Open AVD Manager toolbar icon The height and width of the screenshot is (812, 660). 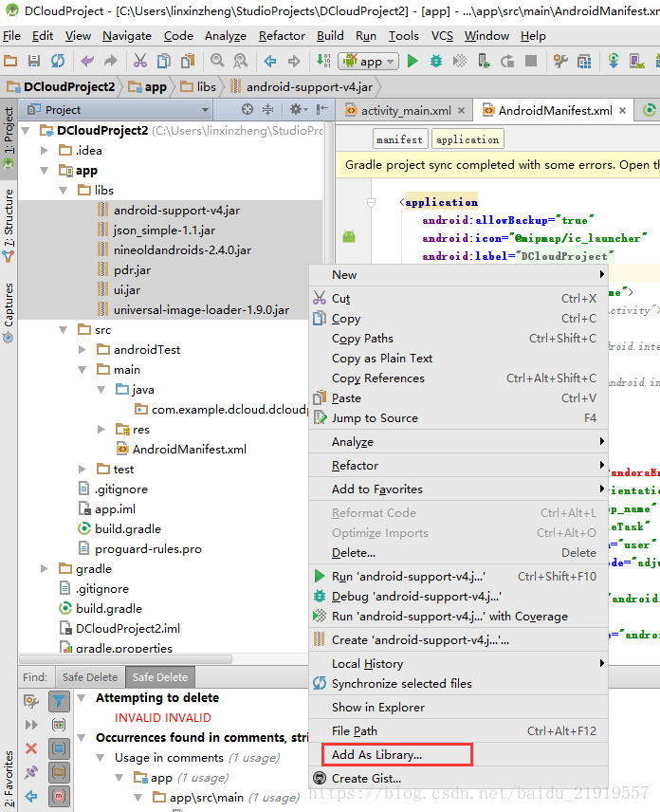pyautogui.click(x=636, y=61)
